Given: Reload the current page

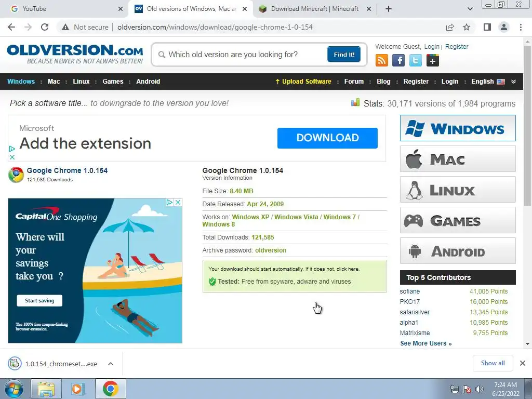Looking at the screenshot, I should (x=45, y=27).
